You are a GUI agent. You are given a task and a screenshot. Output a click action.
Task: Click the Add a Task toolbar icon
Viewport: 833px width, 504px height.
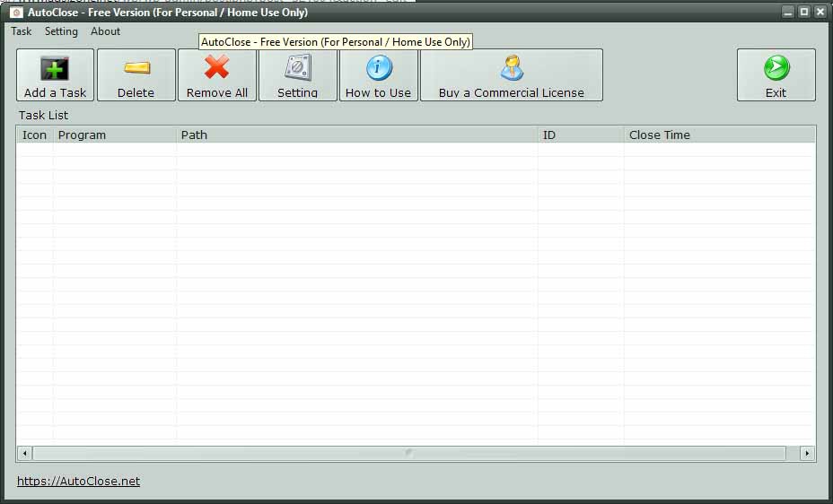[x=55, y=69]
